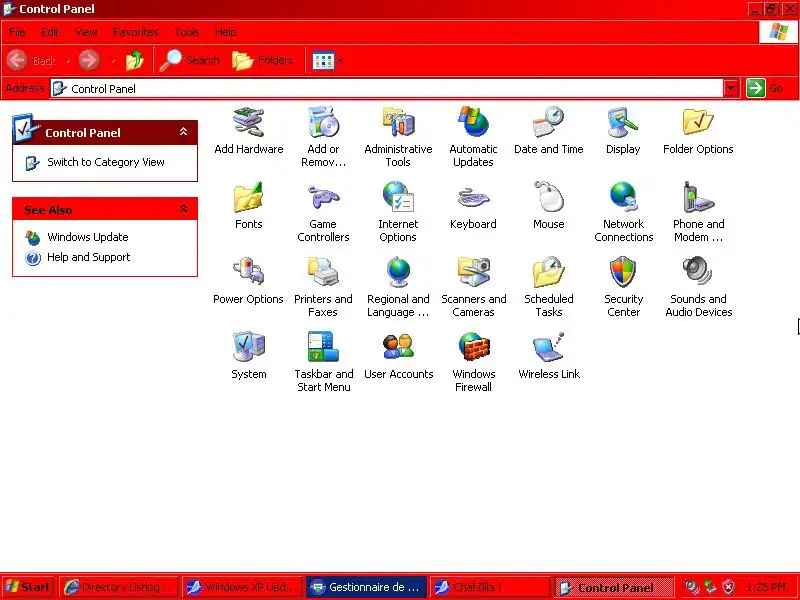Switch to Gestionnaire de... taskbar window
The height and width of the screenshot is (600, 800).
(366, 587)
